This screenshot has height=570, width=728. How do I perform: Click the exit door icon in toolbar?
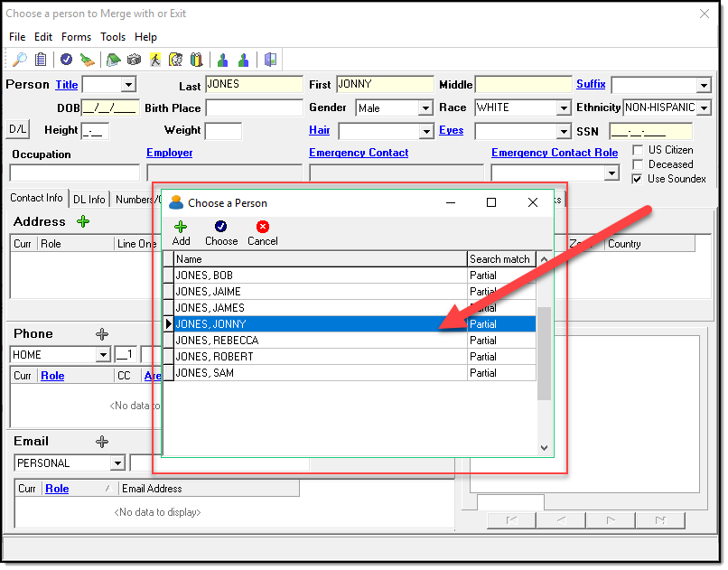270,60
